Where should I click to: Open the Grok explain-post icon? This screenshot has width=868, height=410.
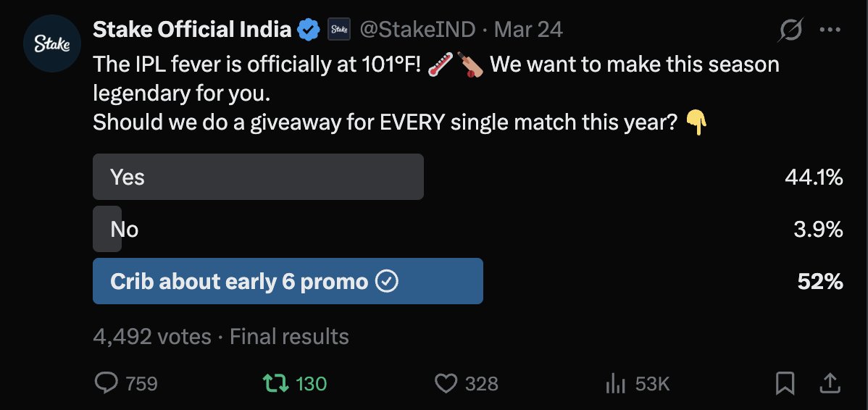click(x=790, y=30)
